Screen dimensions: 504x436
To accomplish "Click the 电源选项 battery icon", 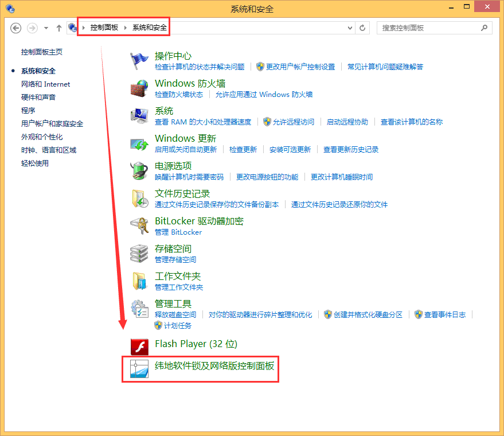I will point(139,171).
